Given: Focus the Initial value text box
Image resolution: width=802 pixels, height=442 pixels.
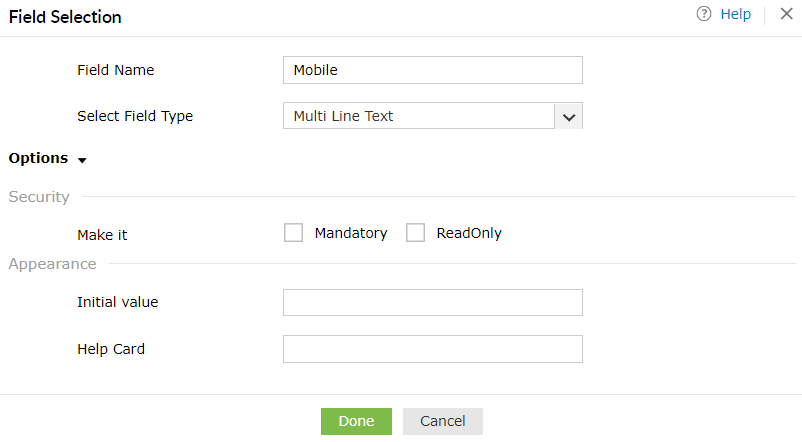Looking at the screenshot, I should coord(432,302).
